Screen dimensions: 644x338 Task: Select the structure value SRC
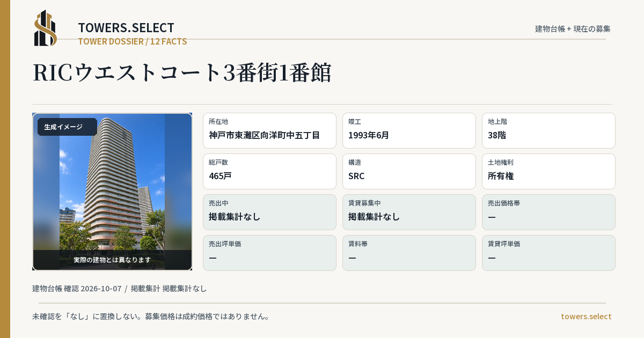coord(356,176)
